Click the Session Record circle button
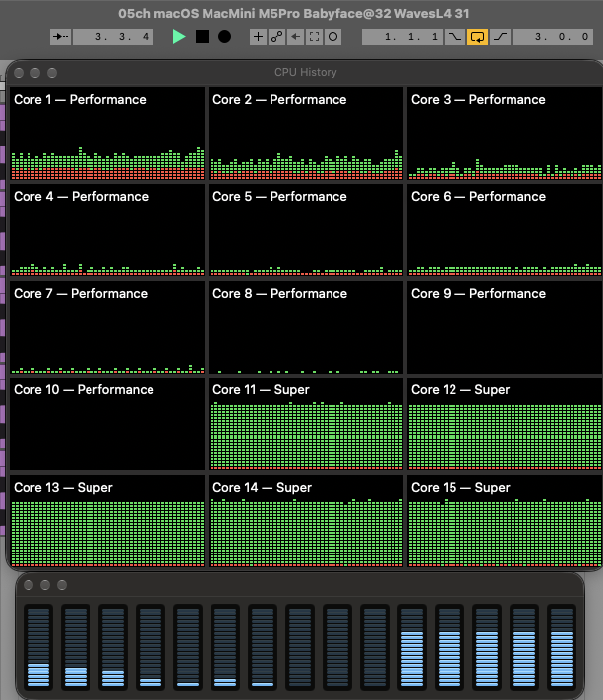Screen dimensions: 603x700 coord(332,37)
